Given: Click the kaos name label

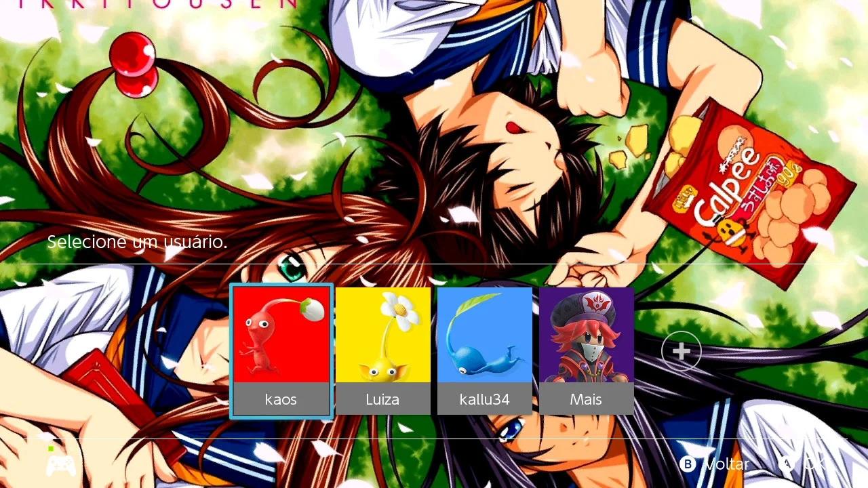Looking at the screenshot, I should coord(281,399).
